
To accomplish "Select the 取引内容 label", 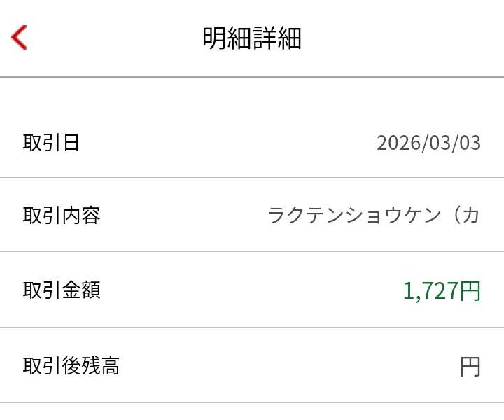I will click(62, 215).
